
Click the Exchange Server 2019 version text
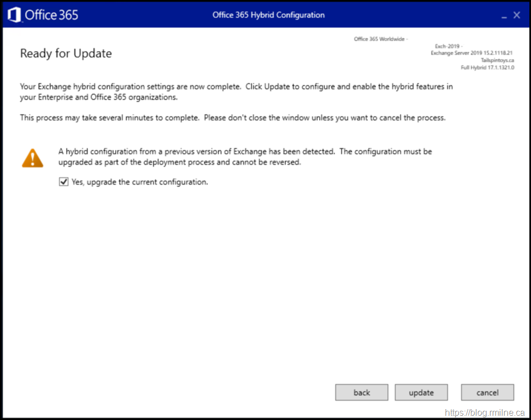point(471,53)
